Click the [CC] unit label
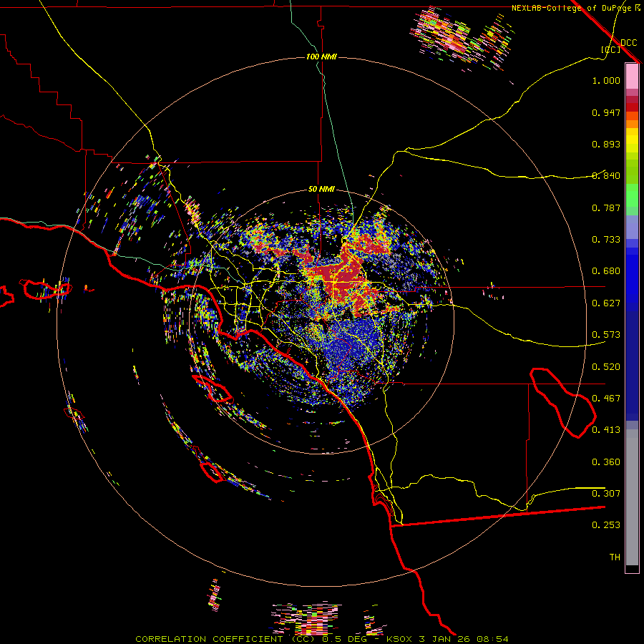The width and height of the screenshot is (644, 644). [611, 49]
